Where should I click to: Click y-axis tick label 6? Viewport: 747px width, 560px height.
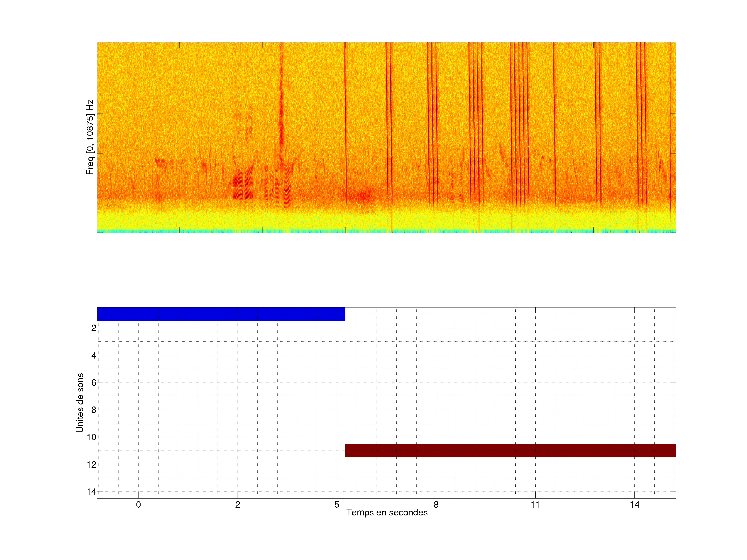tap(94, 383)
